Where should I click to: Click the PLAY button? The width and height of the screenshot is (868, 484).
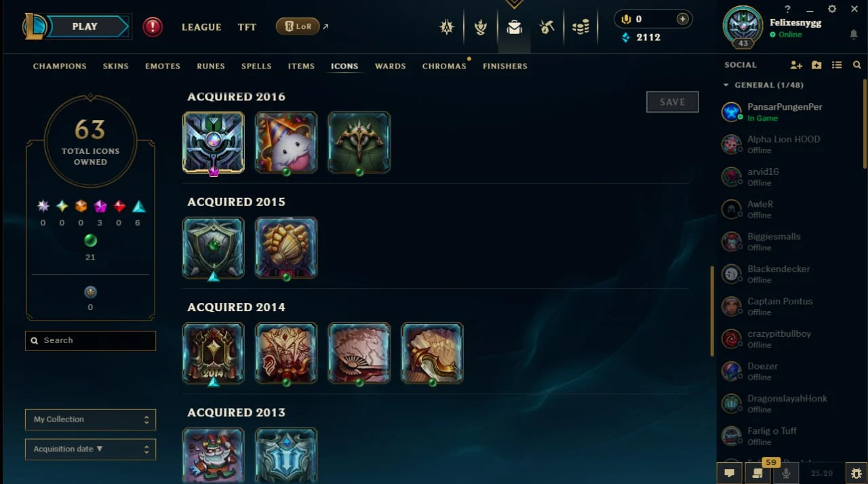click(85, 26)
